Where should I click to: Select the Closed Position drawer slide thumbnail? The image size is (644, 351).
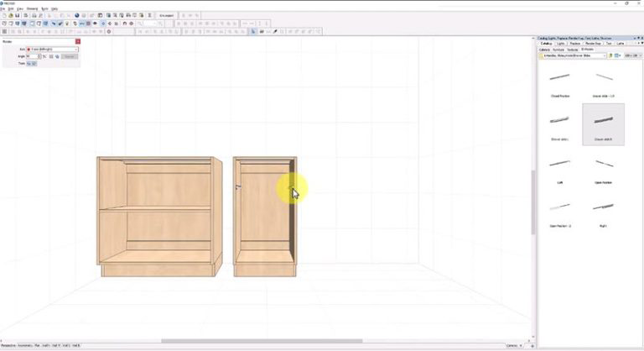tap(560, 78)
